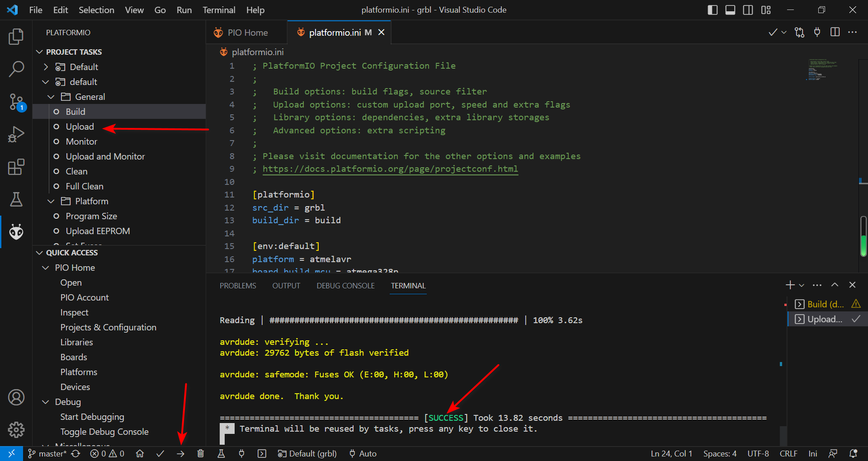The width and height of the screenshot is (868, 461).
Task: Open new PlatformIO terminal from status bar
Action: tap(262, 454)
